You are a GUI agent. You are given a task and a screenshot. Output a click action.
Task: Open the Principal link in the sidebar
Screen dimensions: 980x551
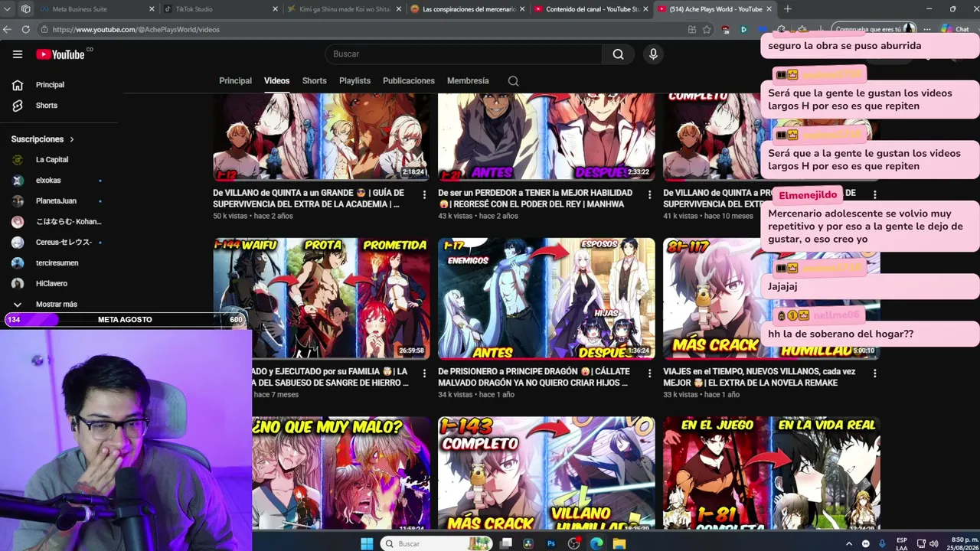pos(50,85)
